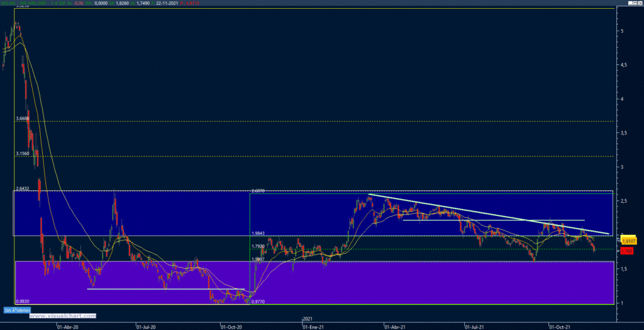The height and width of the screenshot is (330, 644).
Task: Click the 22-11-2021 date in header
Action: point(167,3)
